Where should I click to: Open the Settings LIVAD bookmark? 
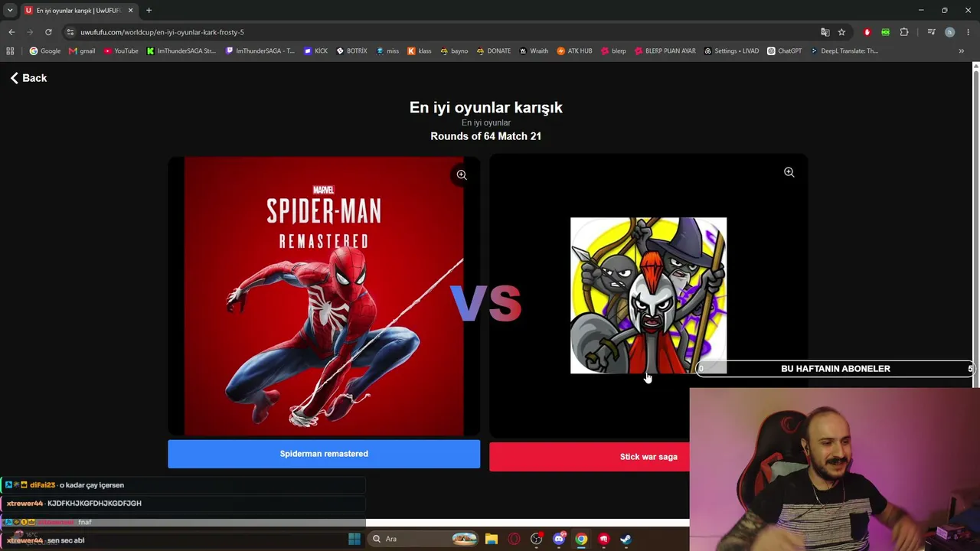pos(731,51)
